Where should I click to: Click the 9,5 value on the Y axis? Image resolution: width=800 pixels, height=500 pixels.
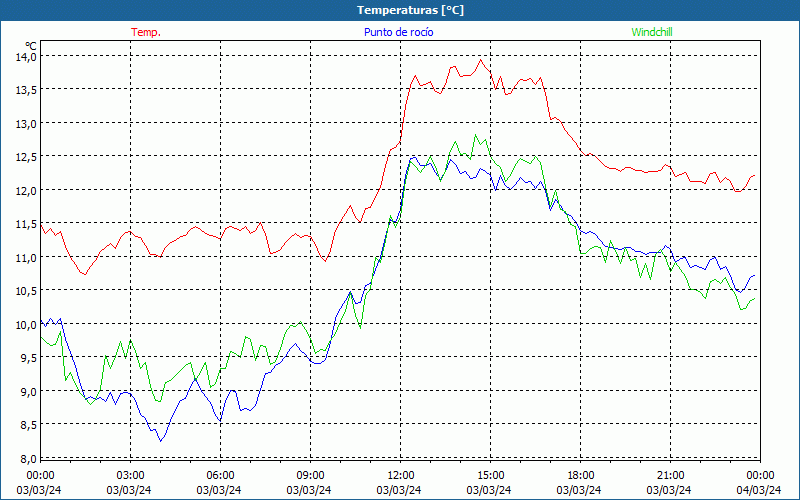pyautogui.click(x=28, y=358)
